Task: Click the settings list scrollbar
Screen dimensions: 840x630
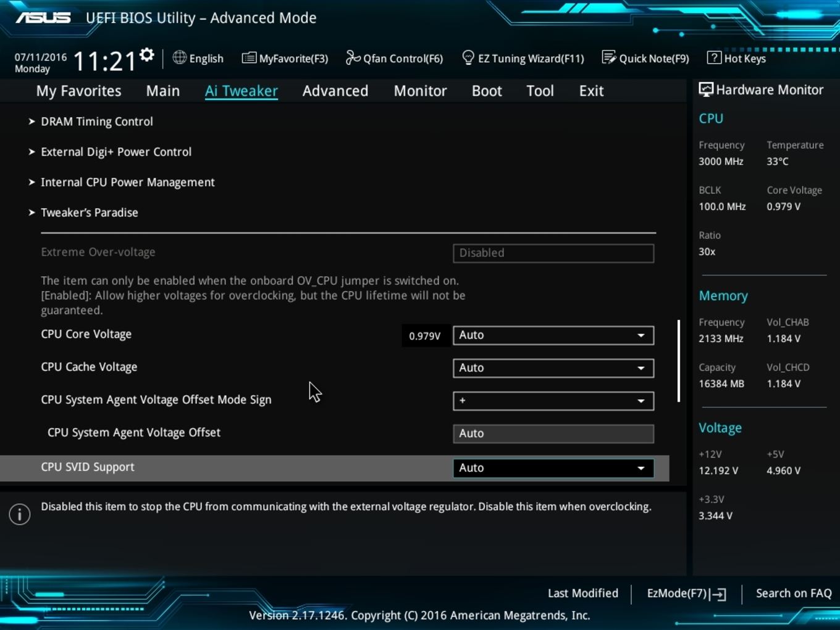Action: [x=679, y=361]
